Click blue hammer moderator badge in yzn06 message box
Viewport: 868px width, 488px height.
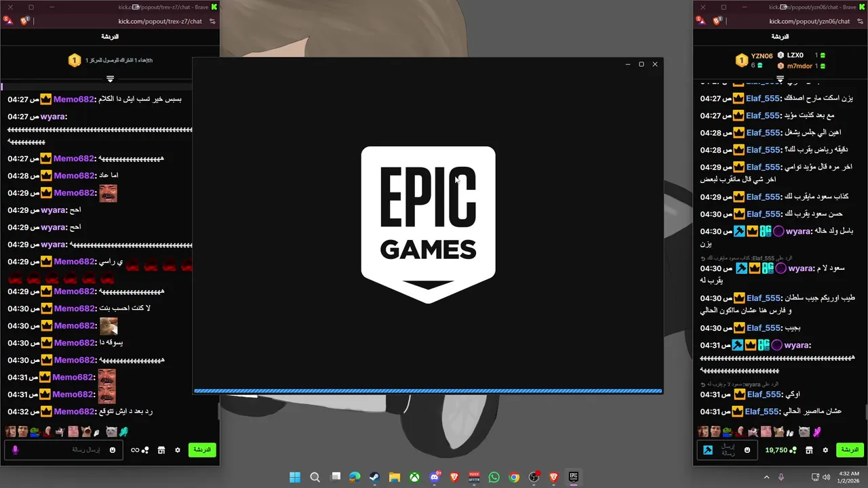pos(708,450)
